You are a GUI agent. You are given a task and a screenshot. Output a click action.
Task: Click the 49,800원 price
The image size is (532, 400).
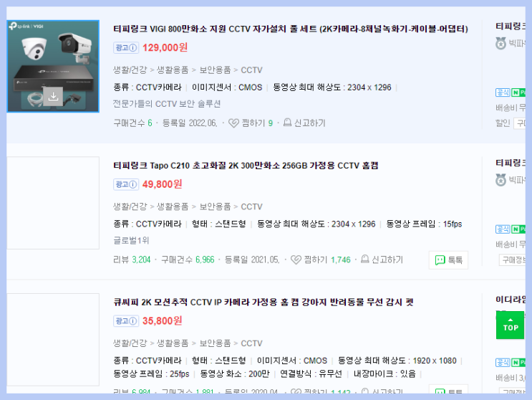coord(163,184)
